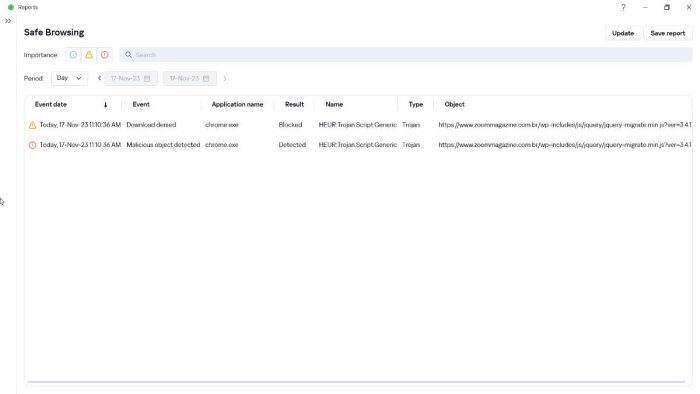This screenshot has height=394, width=700.
Task: Click chrome.exe in Malicious object detected row
Action: [x=221, y=145]
